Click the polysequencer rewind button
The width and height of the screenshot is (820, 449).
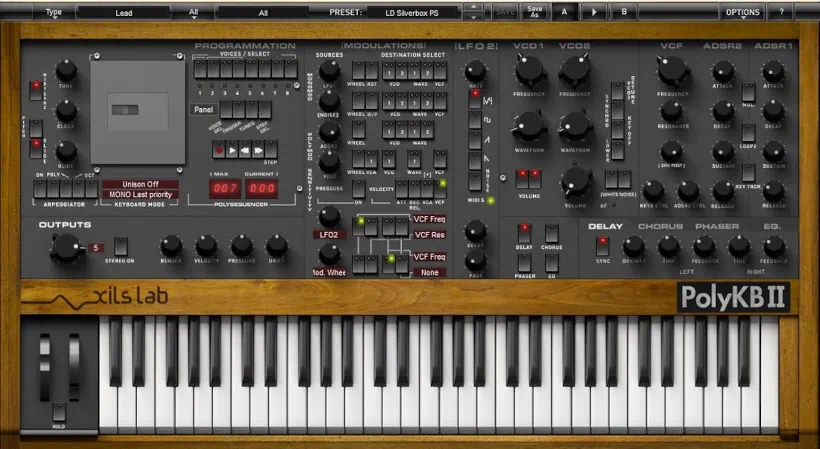(x=245, y=149)
